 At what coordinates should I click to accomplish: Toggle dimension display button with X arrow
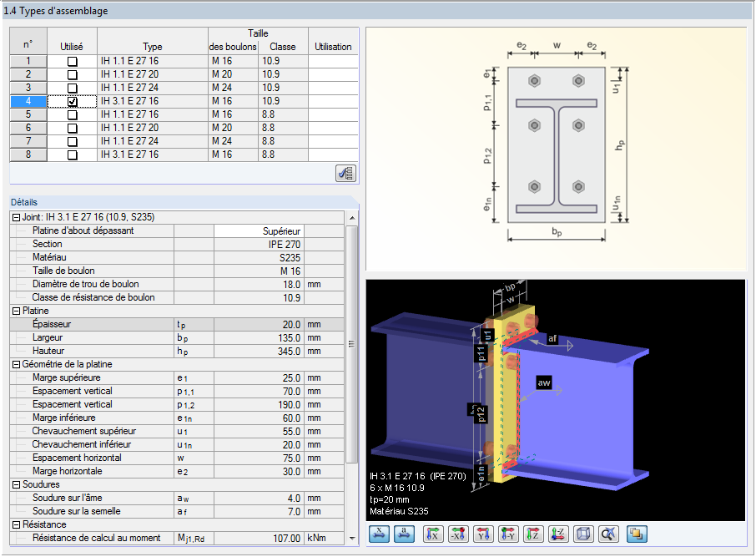coord(380,534)
